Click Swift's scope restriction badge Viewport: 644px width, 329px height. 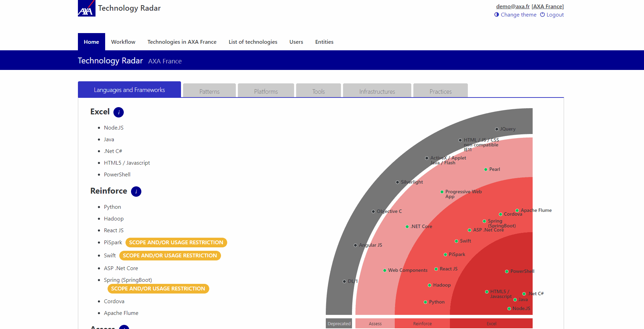170,256
